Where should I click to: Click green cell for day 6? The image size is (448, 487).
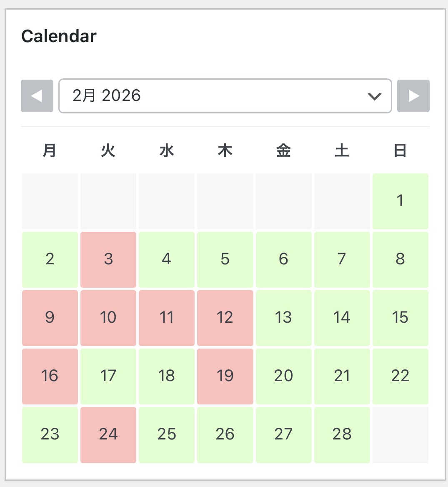pos(283,259)
